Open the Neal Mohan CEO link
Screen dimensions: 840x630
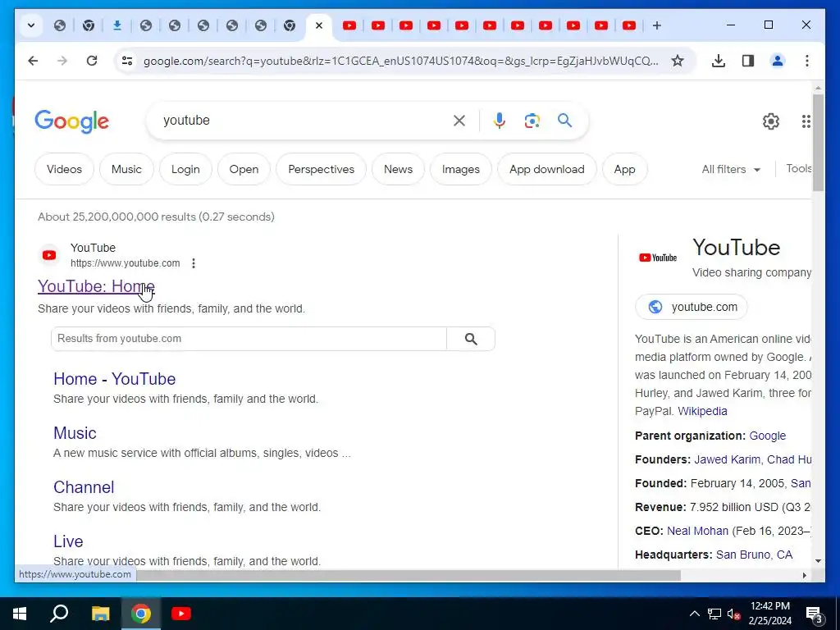point(697,531)
